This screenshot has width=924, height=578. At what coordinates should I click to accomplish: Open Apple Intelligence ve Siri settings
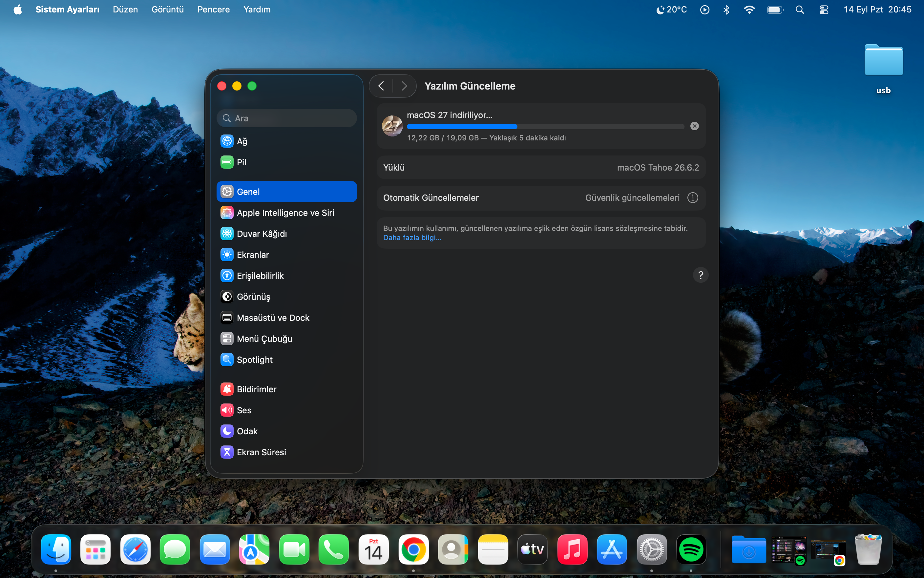click(286, 213)
